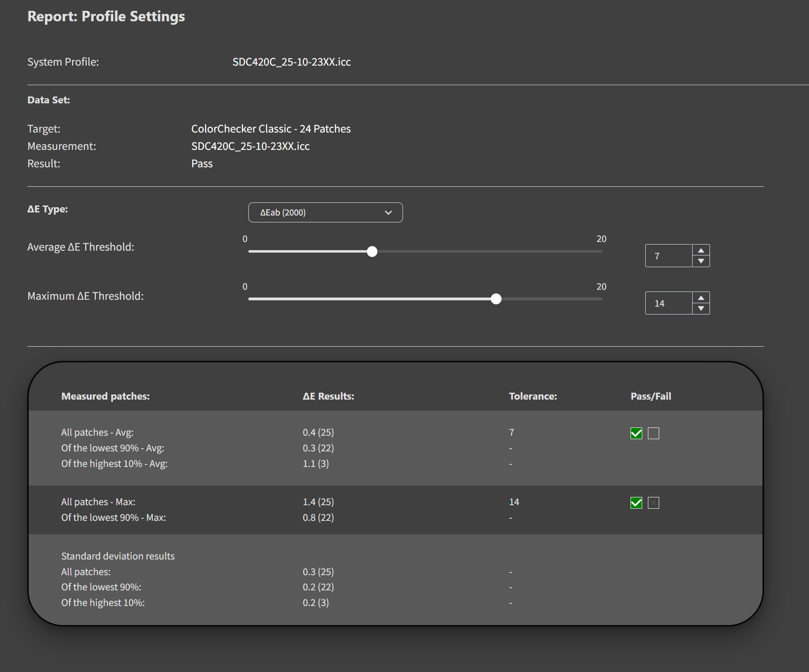Click the Tolerance column header
809x672 pixels.
point(533,396)
